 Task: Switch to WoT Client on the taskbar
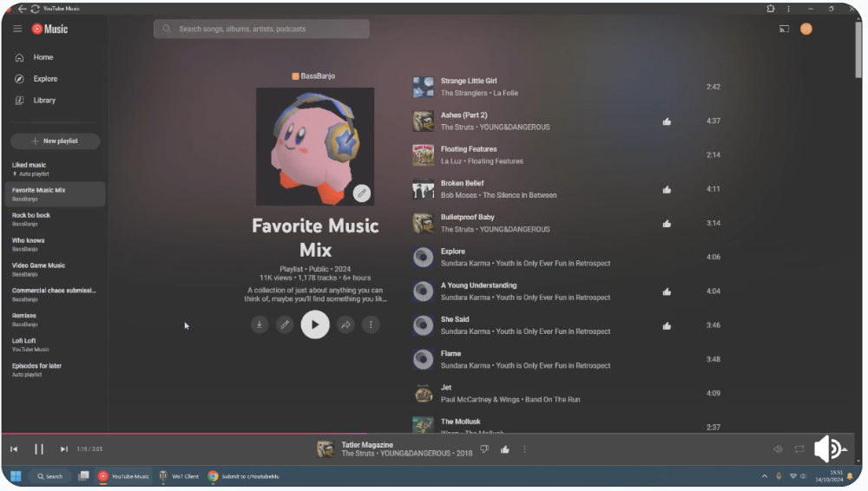(179, 476)
